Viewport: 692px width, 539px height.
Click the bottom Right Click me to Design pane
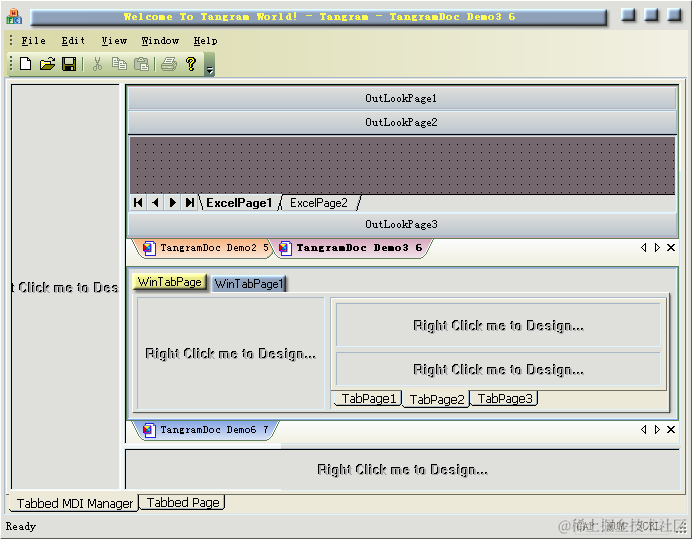coord(402,469)
